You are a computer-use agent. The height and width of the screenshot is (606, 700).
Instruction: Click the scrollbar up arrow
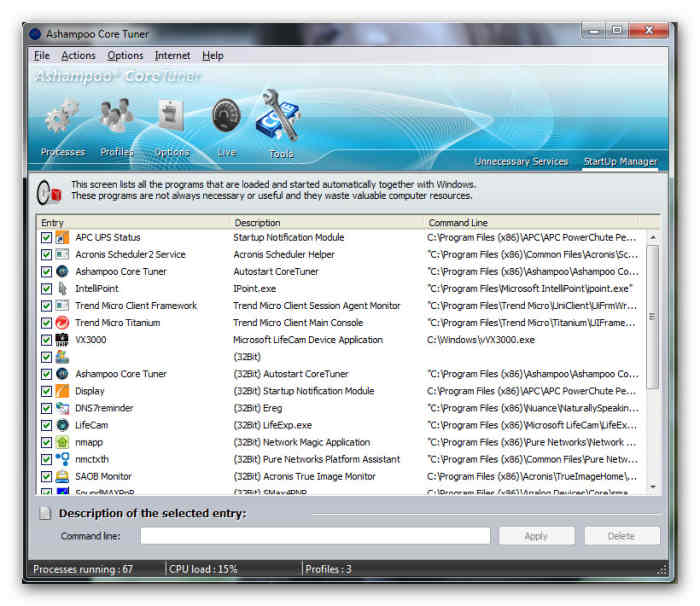coord(653,238)
